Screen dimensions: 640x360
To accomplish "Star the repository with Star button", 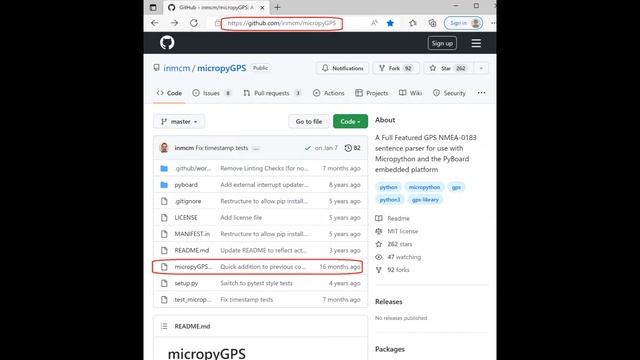I will point(449,68).
